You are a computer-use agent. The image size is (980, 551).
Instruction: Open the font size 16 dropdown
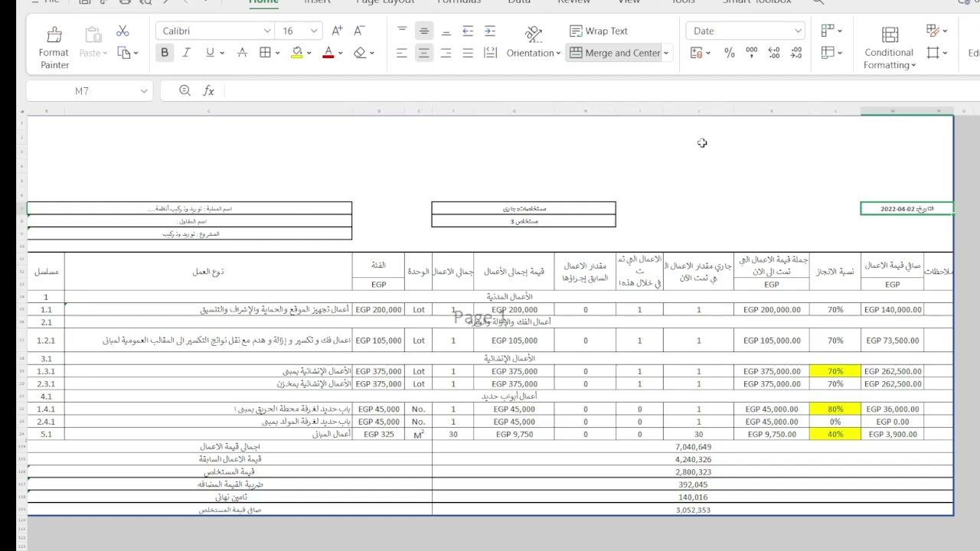tap(314, 31)
